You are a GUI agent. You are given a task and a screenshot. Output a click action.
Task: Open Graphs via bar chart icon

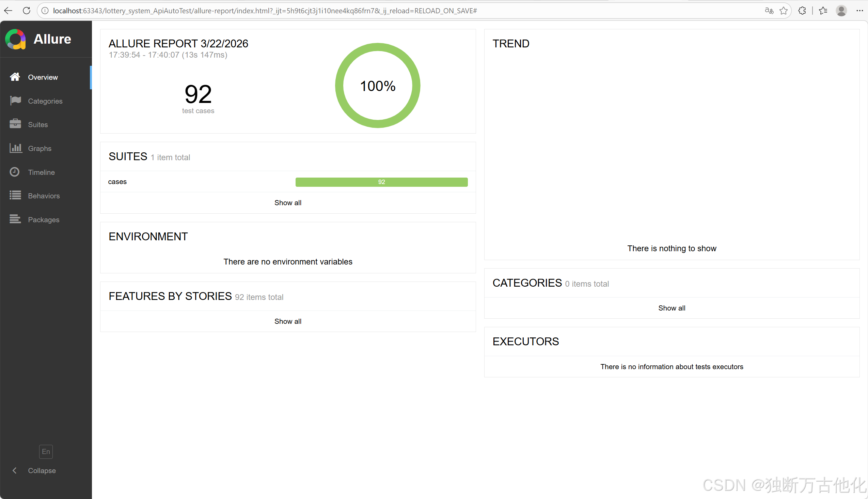[15, 148]
